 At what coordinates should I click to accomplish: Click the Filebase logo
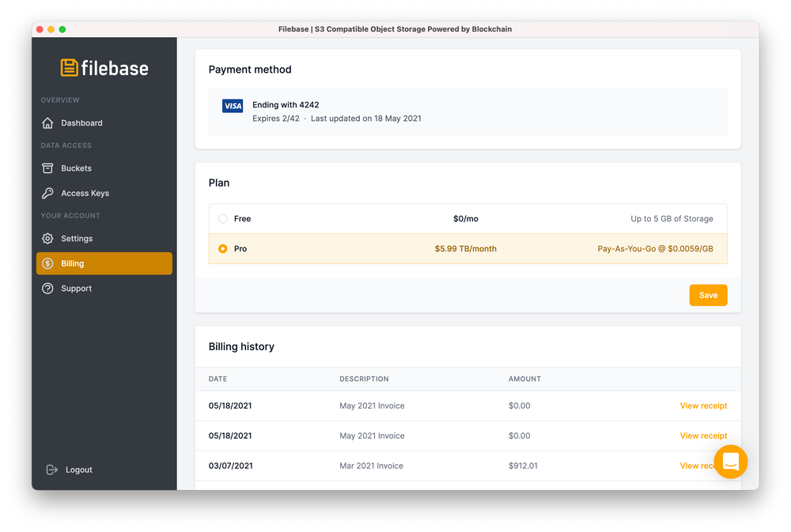[x=104, y=68]
